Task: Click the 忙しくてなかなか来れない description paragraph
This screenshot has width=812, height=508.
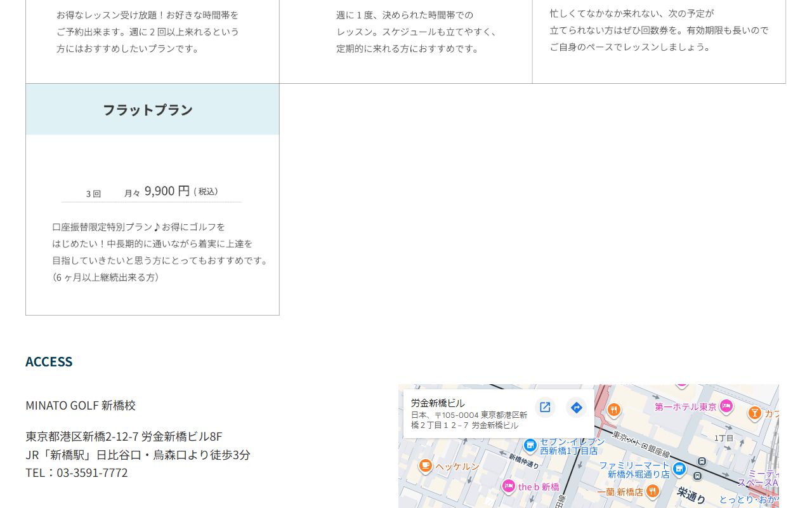Action: (x=659, y=30)
